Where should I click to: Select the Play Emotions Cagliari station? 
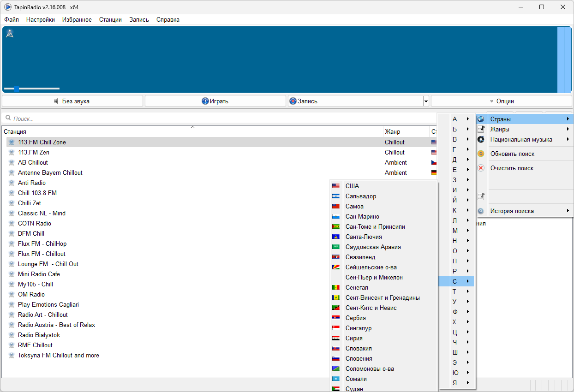pos(48,304)
